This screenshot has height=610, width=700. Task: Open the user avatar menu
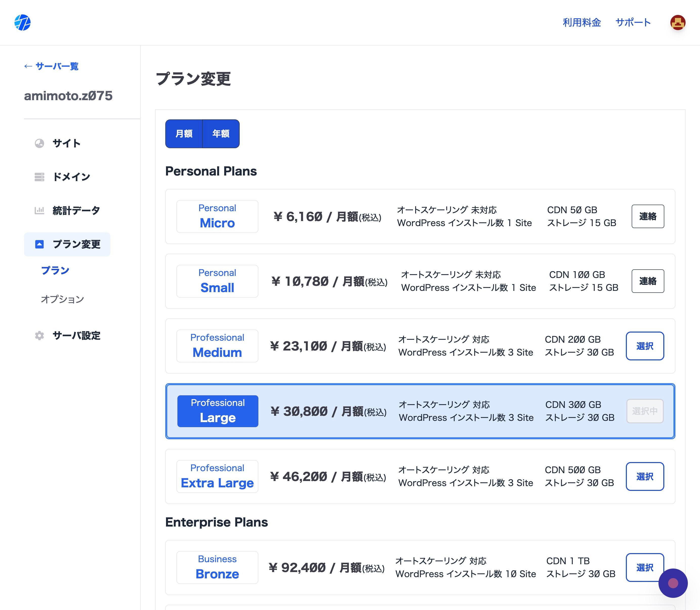pyautogui.click(x=677, y=23)
